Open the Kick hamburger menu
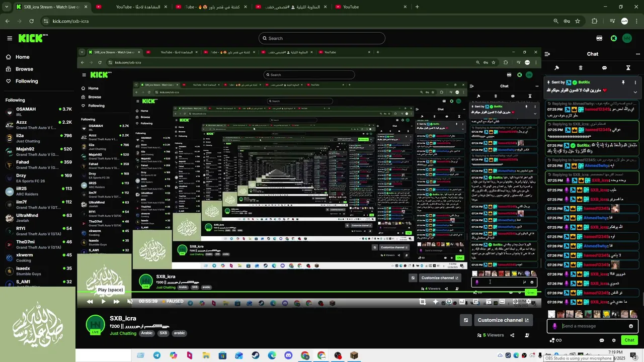The width and height of the screenshot is (644, 362). click(10, 38)
